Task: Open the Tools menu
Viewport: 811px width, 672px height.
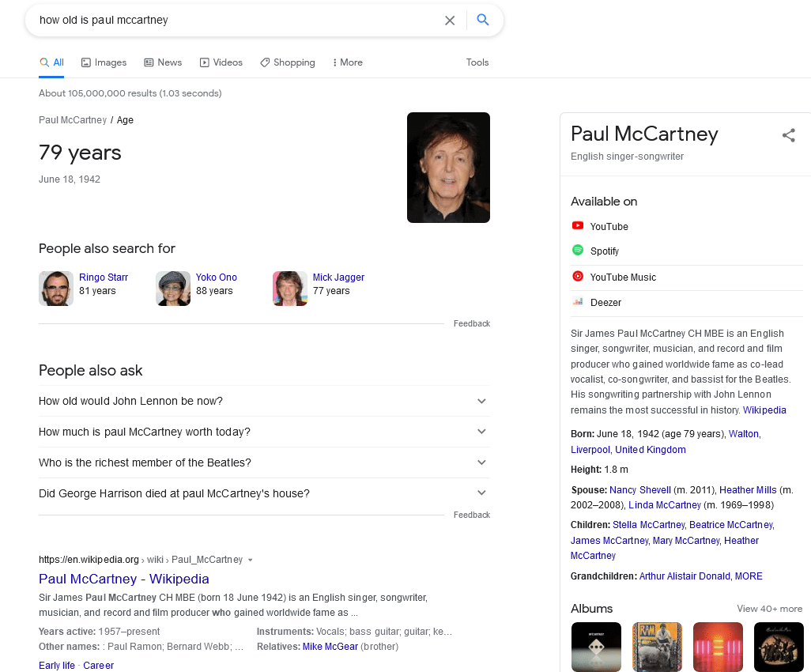Action: click(477, 62)
